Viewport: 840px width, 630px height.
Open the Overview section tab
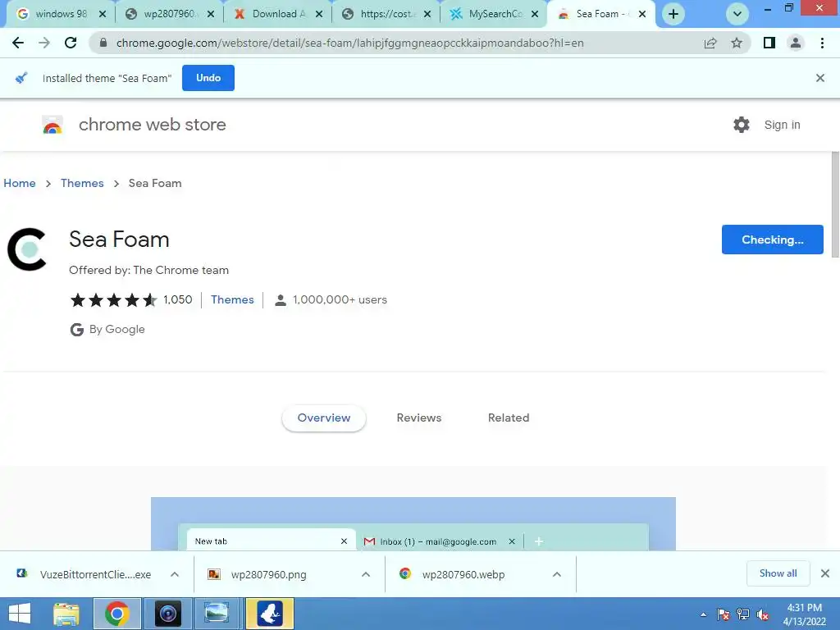tap(324, 418)
